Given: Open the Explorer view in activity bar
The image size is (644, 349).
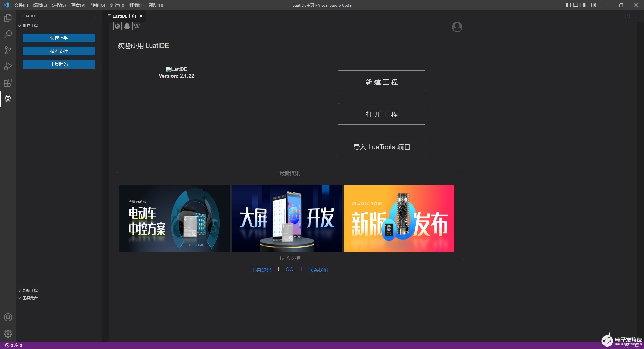Looking at the screenshot, I should click(8, 18).
